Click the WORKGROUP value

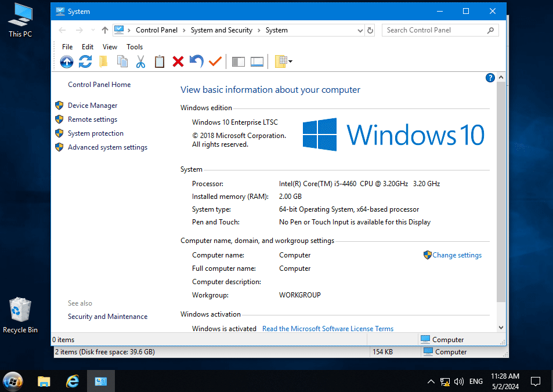300,295
